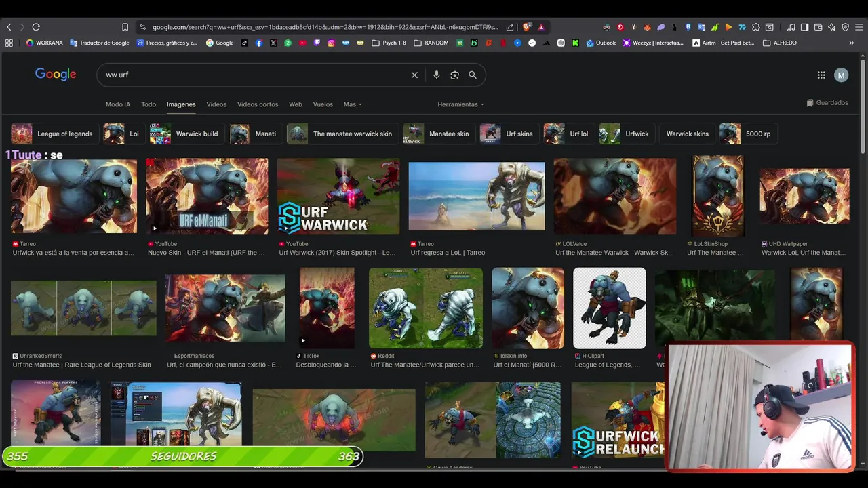Switch to the Videos cortos tab
Screen dimensions: 868x488
click(x=258, y=104)
